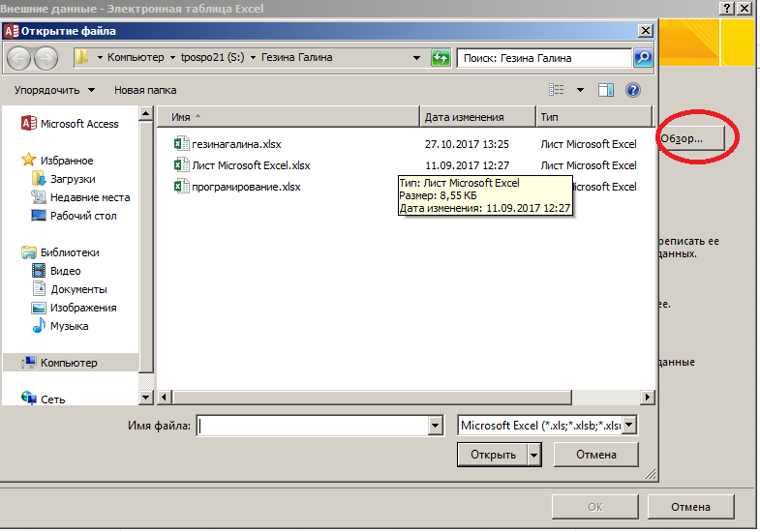Expand the view options dropdown arrow
Screen dimensions: 760x532
pyautogui.click(x=580, y=90)
